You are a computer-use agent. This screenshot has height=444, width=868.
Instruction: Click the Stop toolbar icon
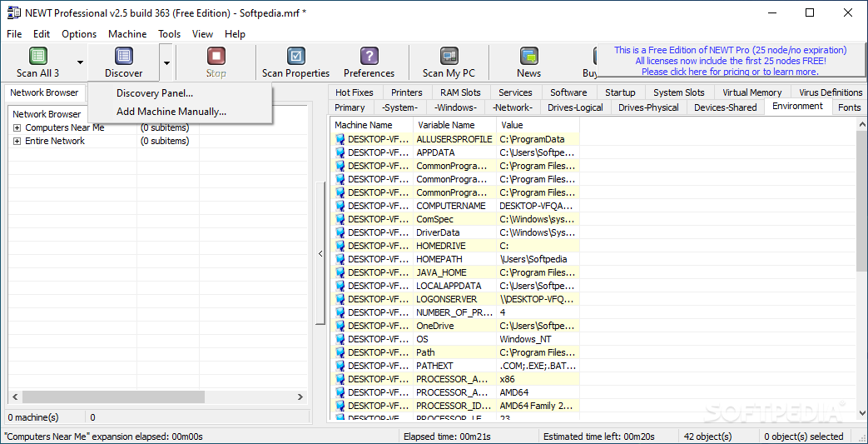pos(216,56)
